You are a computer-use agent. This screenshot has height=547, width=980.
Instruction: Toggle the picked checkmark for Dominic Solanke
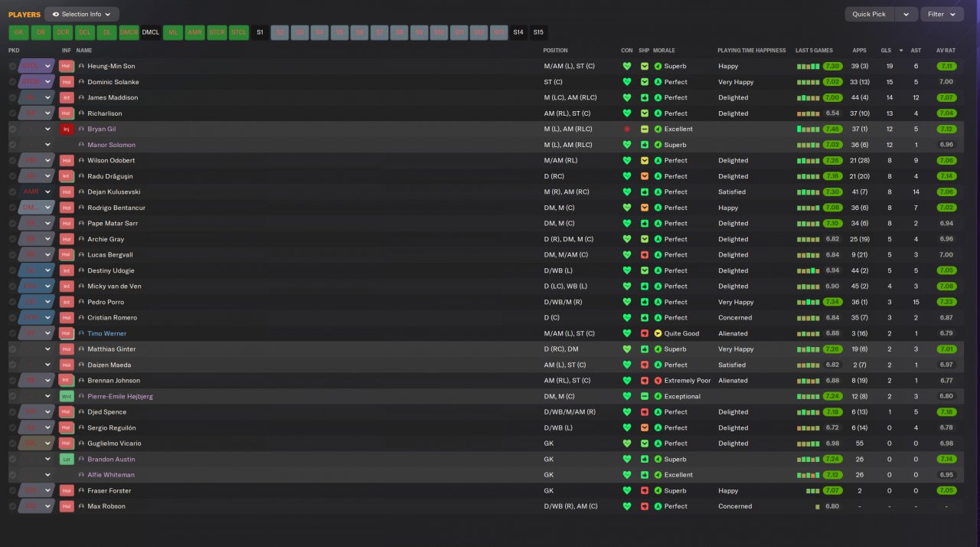coord(12,82)
